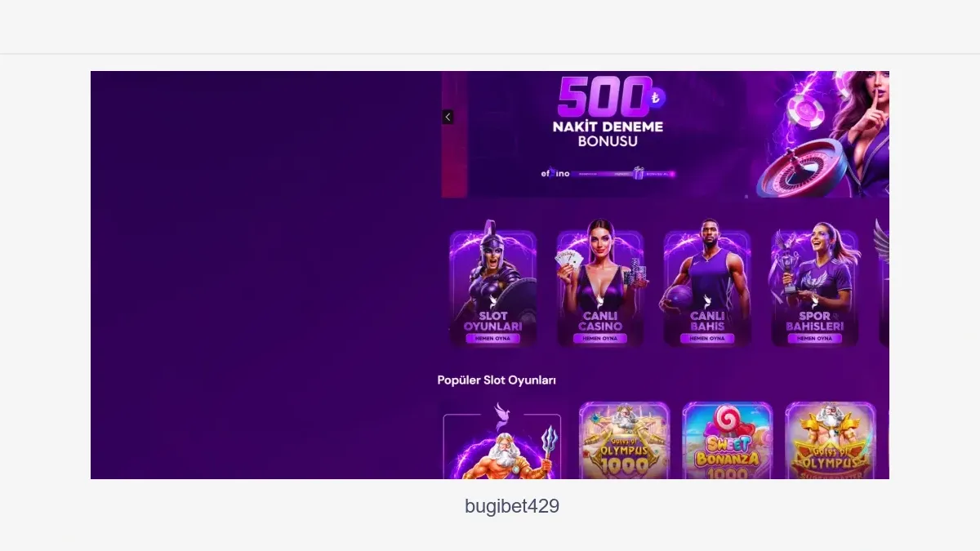Select the Canlı Bahis category card

point(707,283)
